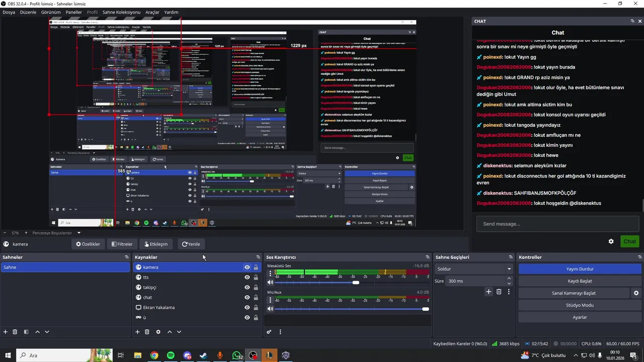This screenshot has width=644, height=362.
Task: Click Kaydı Başlat button
Action: point(580,281)
